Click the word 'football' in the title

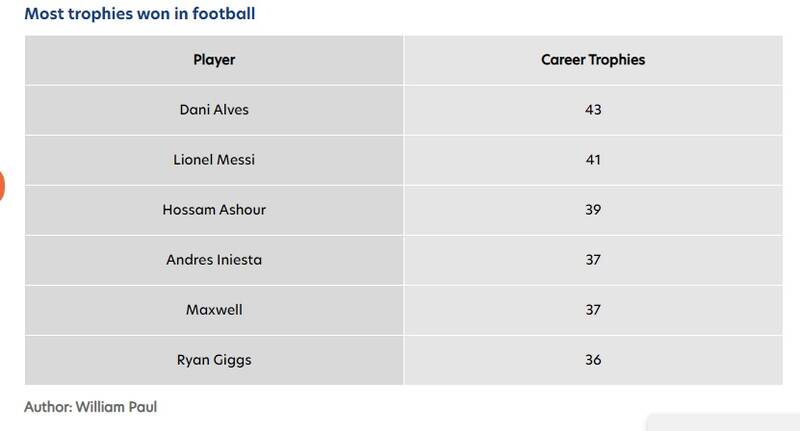click(x=226, y=15)
